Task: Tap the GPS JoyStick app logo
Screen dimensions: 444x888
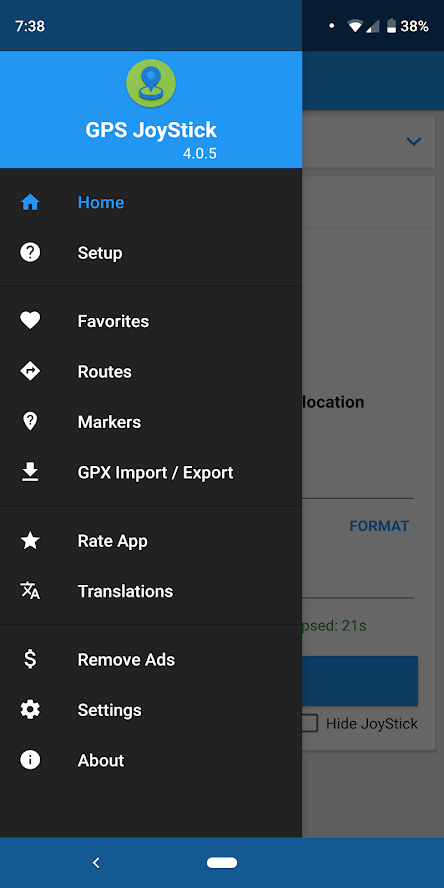Action: click(151, 84)
